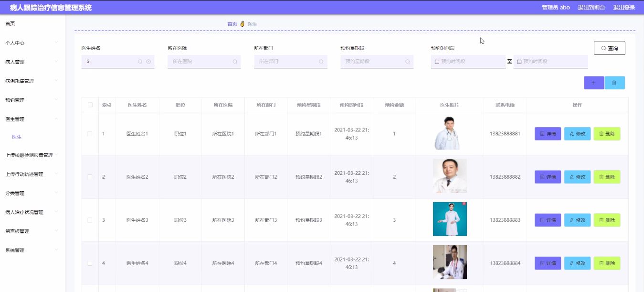
Task: Click 修改 for 医生姓名2
Action: tap(577, 177)
